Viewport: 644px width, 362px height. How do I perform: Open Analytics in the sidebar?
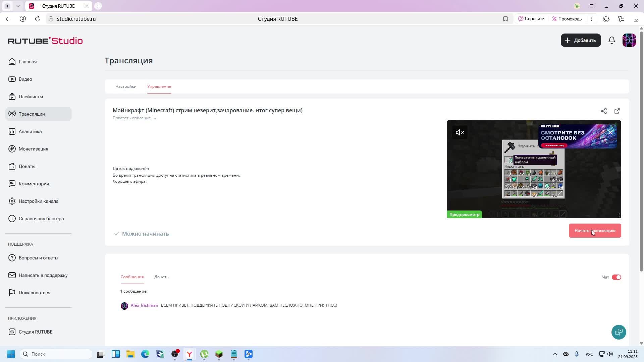[x=30, y=131]
